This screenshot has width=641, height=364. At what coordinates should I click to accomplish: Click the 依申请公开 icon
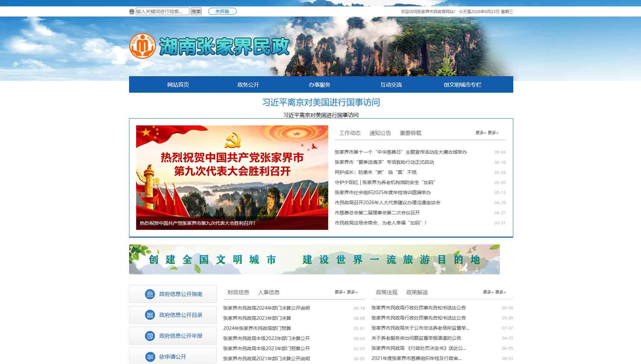[150, 357]
